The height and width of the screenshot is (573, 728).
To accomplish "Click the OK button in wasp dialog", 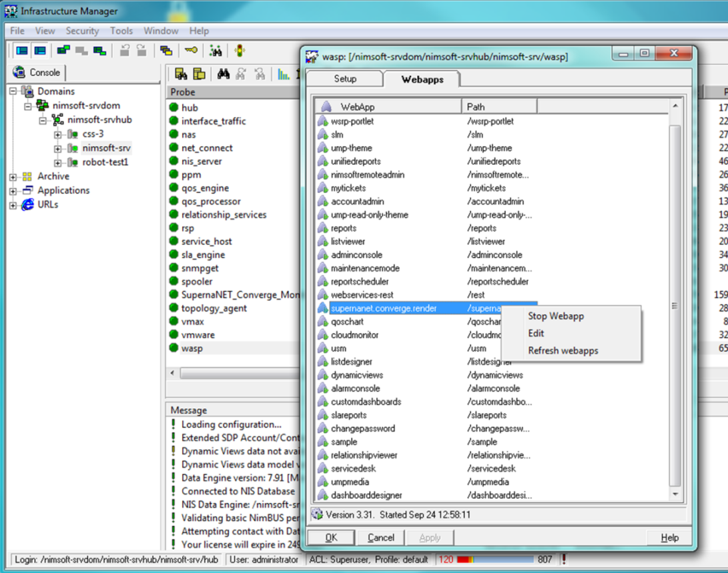I will [x=331, y=537].
